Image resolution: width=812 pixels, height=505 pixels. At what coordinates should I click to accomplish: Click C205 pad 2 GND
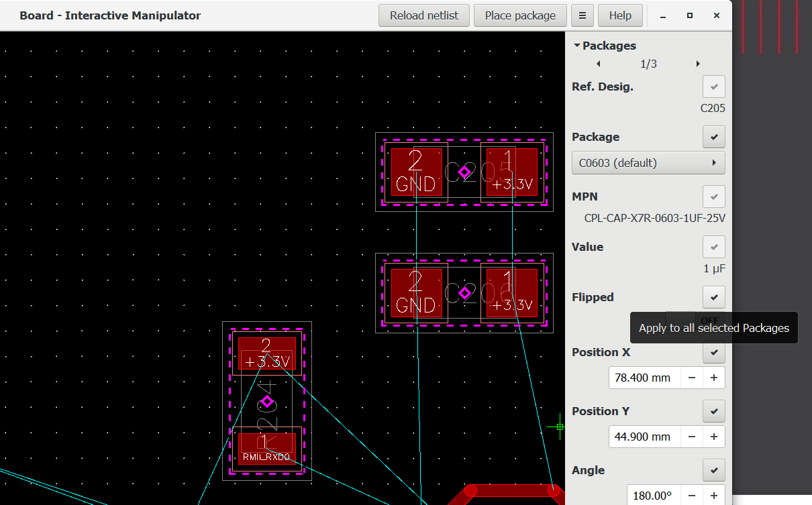[x=417, y=172]
